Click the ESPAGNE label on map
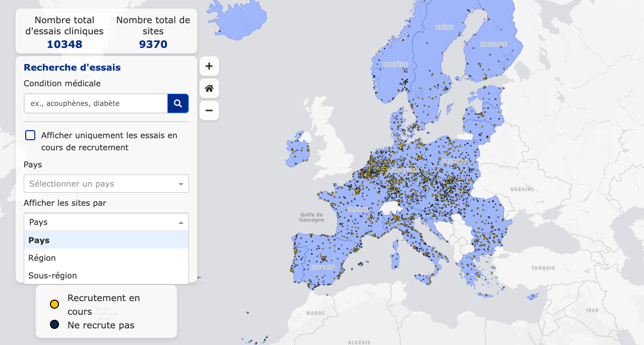The width and height of the screenshot is (644, 345). 323,267
